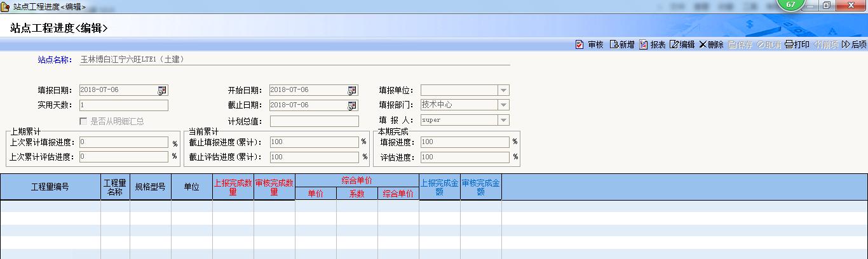Viewport: 868px width, 259px height.
Task: Click the 计划总值 input field
Action: click(x=314, y=121)
